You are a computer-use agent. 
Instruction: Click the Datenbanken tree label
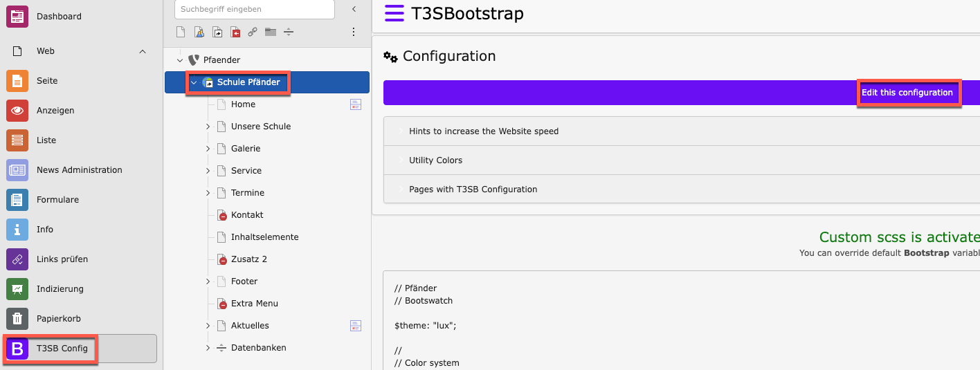[x=258, y=348]
